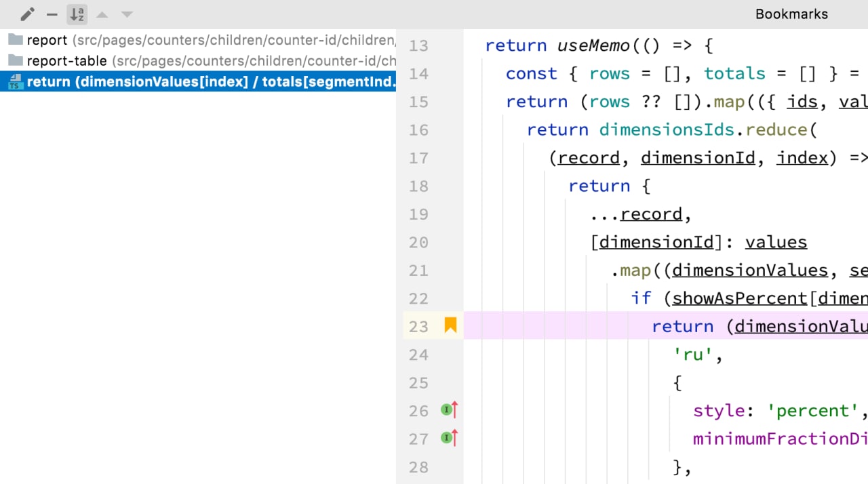Click the pencil edit description icon
This screenshot has width=868, height=484.
point(27,14)
